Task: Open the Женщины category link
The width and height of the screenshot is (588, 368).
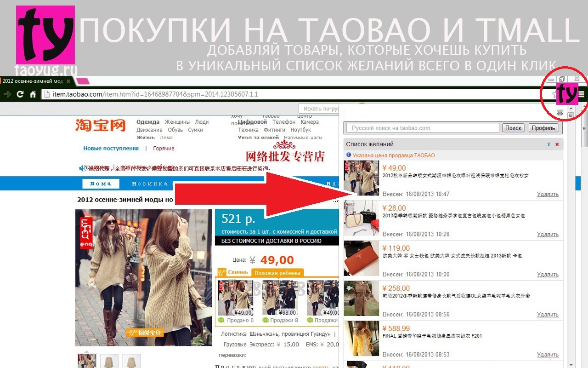Action: pyautogui.click(x=176, y=122)
